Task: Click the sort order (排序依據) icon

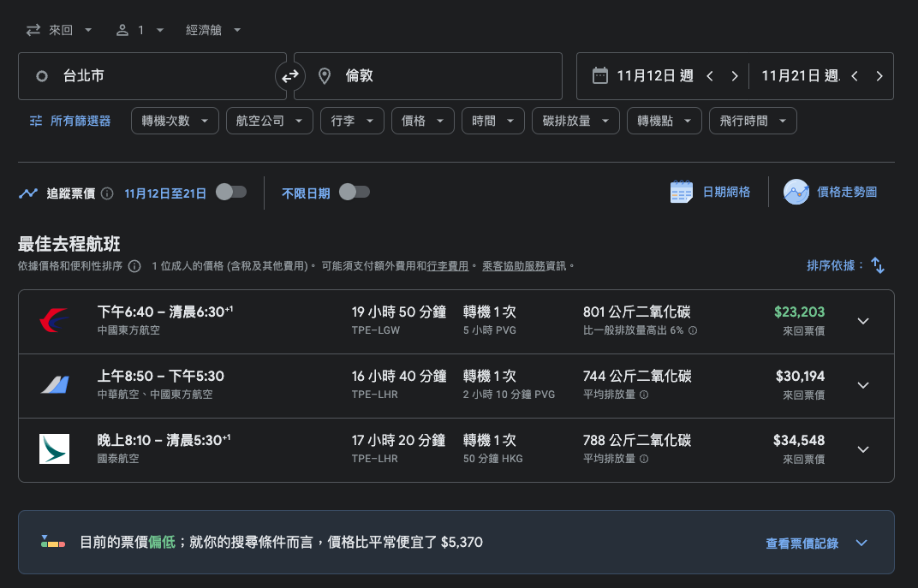Action: (877, 265)
